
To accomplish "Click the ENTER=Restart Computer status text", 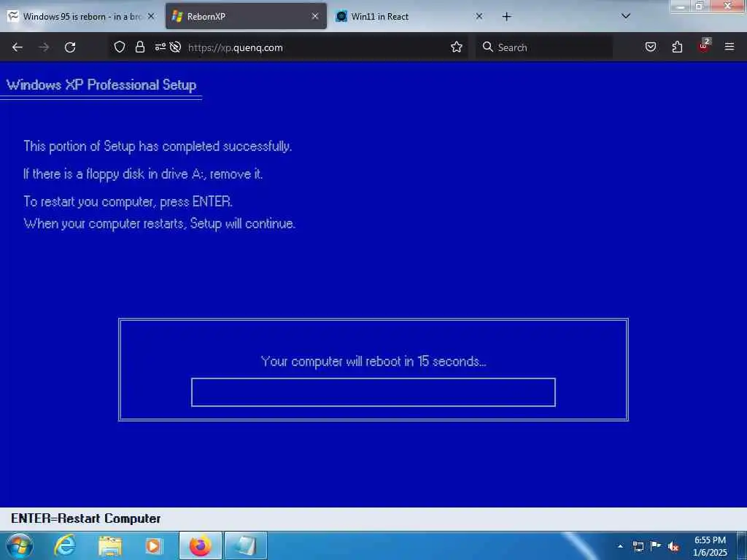I will pyautogui.click(x=86, y=518).
